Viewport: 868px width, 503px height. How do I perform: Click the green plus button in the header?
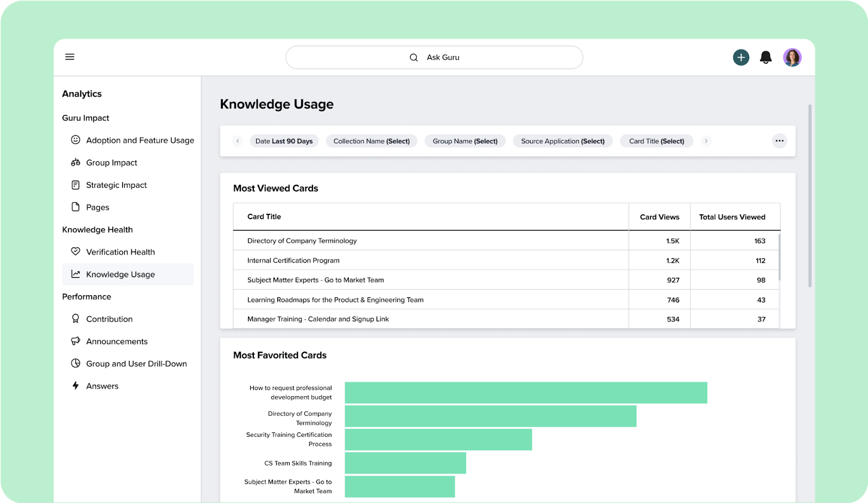(741, 56)
